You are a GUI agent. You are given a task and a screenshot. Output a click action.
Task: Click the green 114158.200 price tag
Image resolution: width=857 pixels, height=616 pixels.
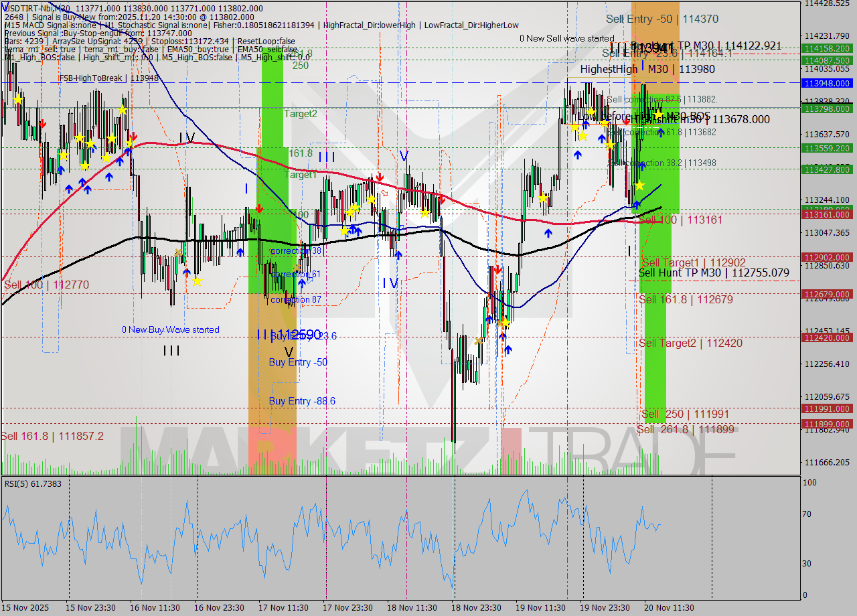click(x=826, y=48)
